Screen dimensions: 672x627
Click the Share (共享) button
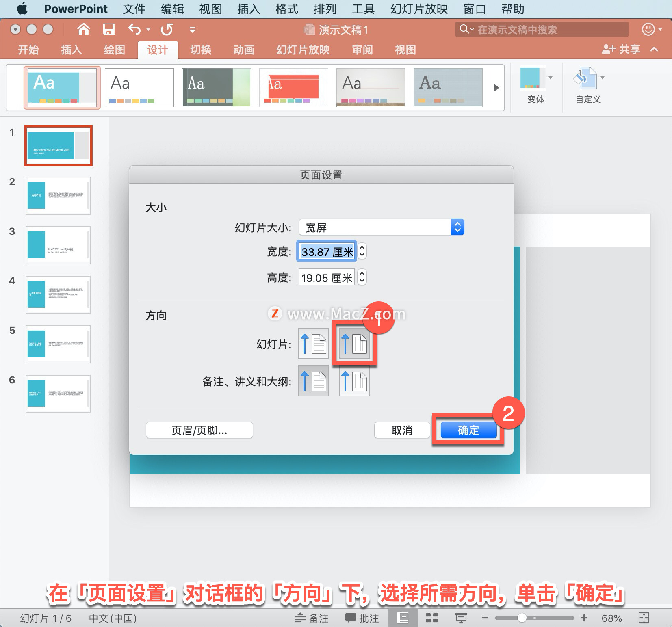(x=621, y=50)
